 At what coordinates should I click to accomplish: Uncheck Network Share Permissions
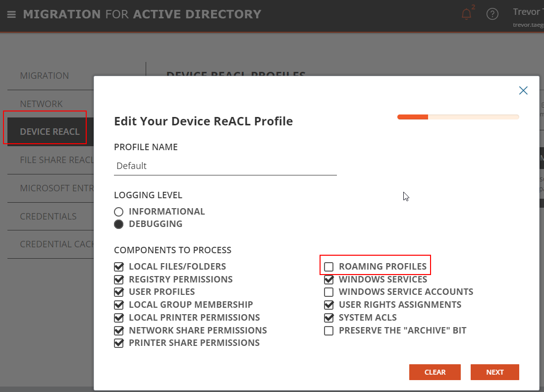118,330
